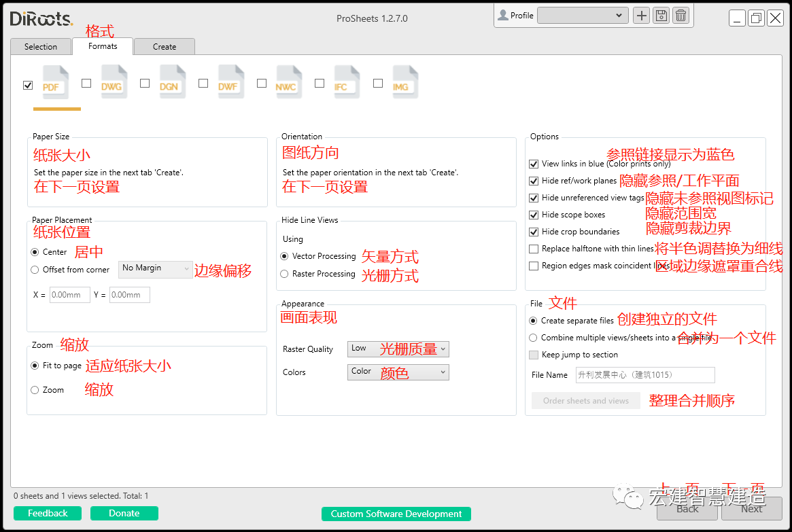Viewport: 792px width, 532px height.
Task: Click the Set the paper orientation note
Action: tap(371, 173)
